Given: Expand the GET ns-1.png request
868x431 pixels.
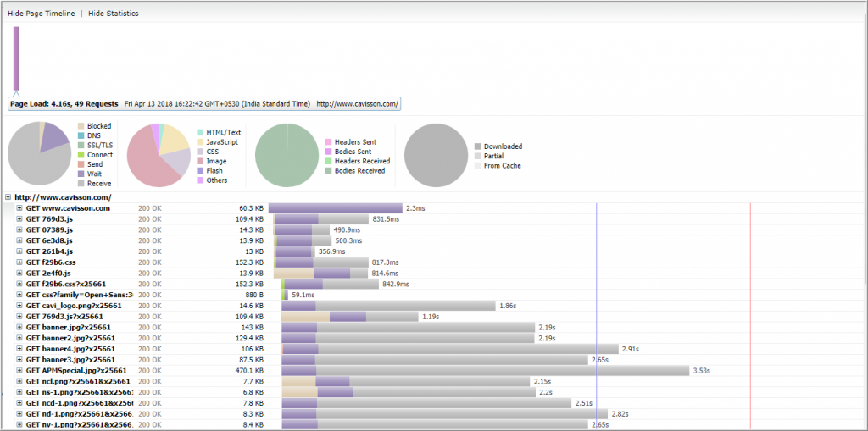Looking at the screenshot, I should 19,392.
